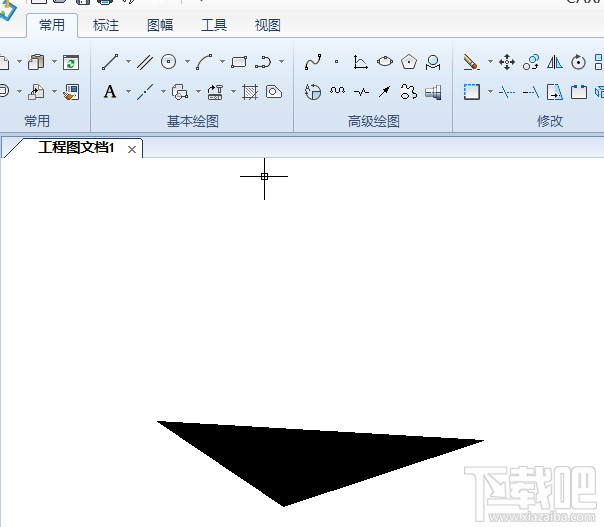Select the Fill region tool
The image size is (604, 527).
[x=274, y=92]
